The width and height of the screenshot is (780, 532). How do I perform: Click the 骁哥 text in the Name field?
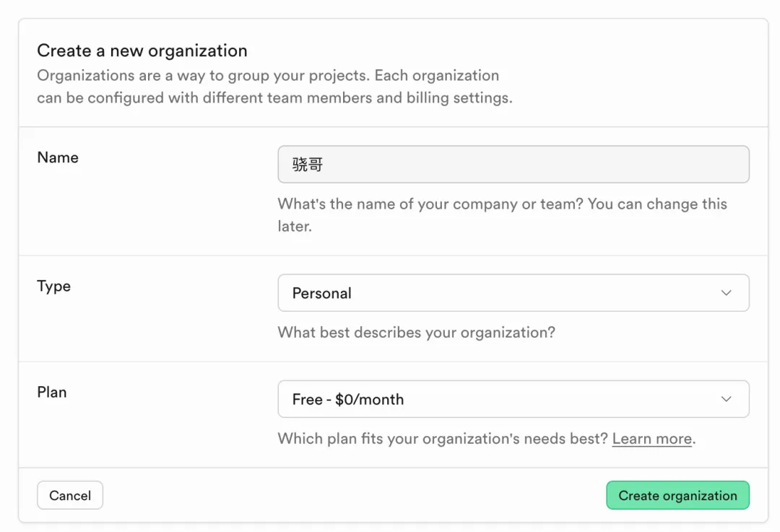(308, 165)
